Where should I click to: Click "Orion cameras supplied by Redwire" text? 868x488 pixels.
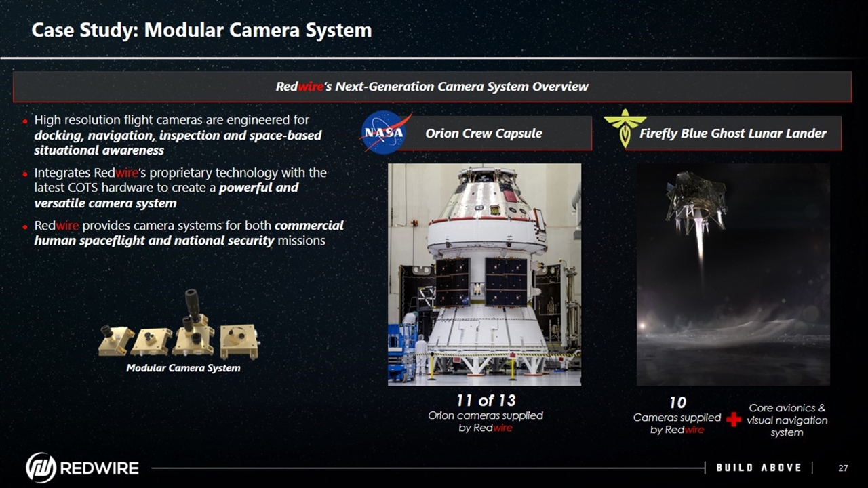[x=485, y=422]
